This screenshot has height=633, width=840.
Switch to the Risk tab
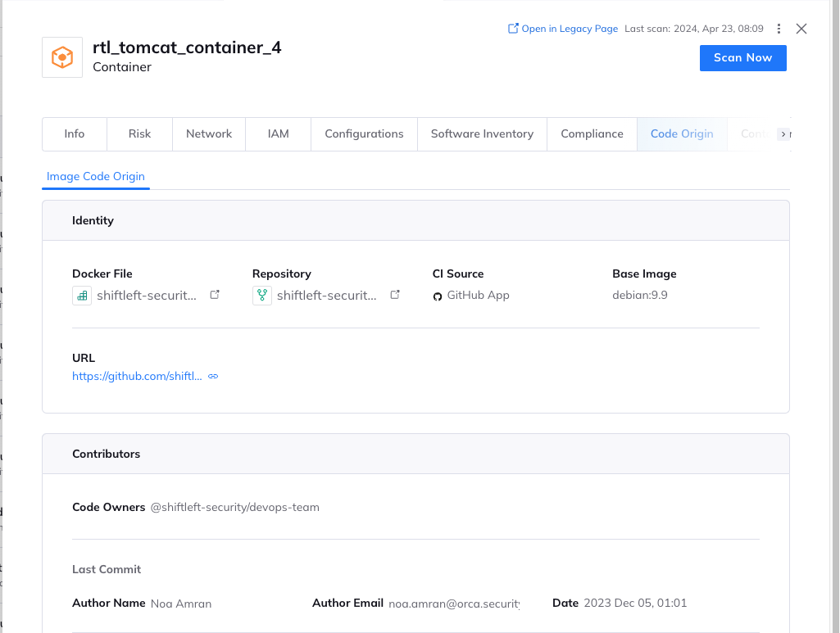coord(140,133)
